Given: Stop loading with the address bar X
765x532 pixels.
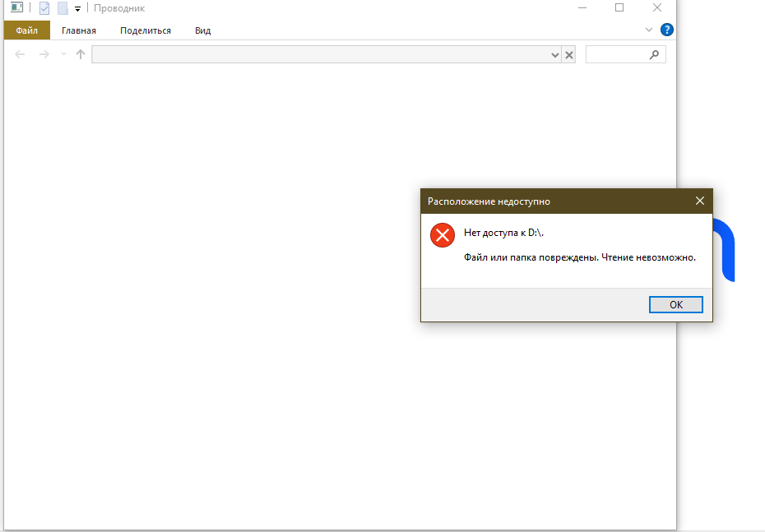Looking at the screenshot, I should point(568,55).
